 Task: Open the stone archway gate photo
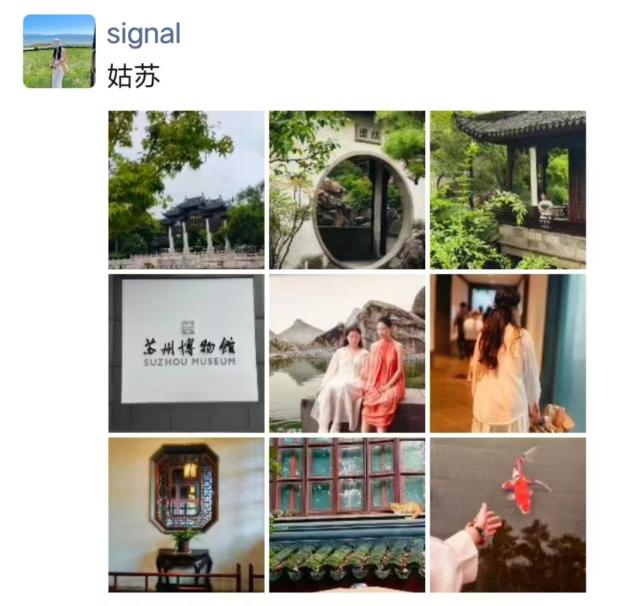tap(186, 190)
